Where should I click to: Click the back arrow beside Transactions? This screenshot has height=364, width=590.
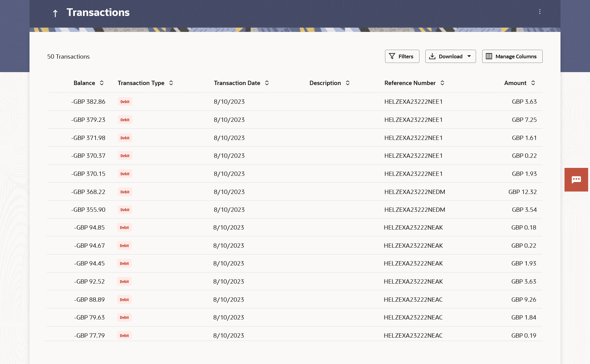point(55,13)
